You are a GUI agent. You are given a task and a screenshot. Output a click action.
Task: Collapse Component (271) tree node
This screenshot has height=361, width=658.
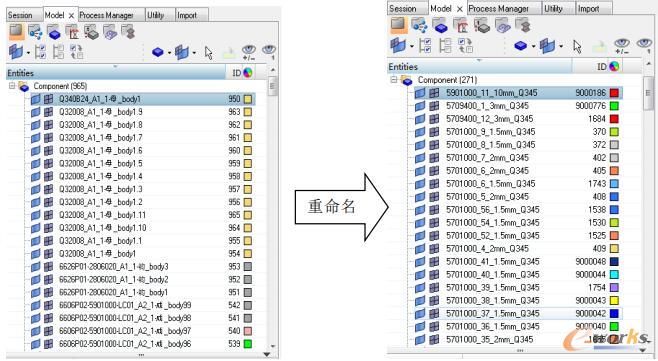[394, 79]
